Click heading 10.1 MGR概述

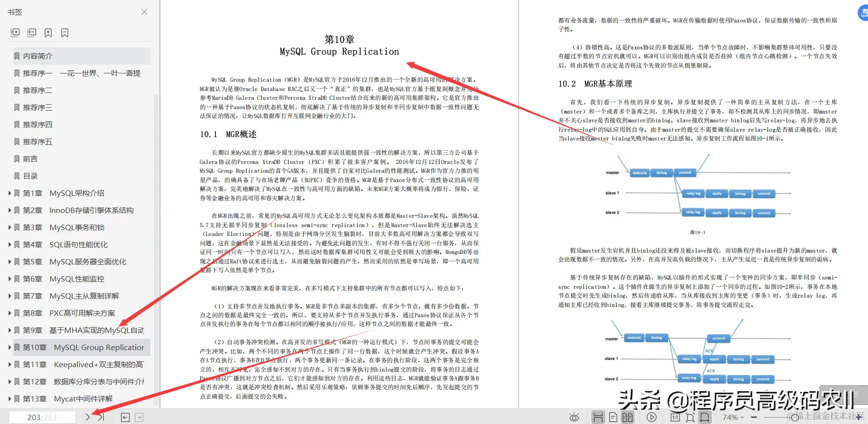coord(228,134)
